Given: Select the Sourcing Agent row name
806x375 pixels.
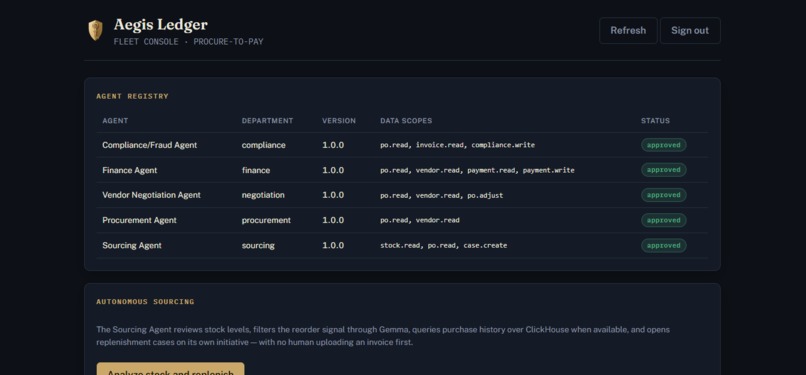Looking at the screenshot, I should point(132,246).
